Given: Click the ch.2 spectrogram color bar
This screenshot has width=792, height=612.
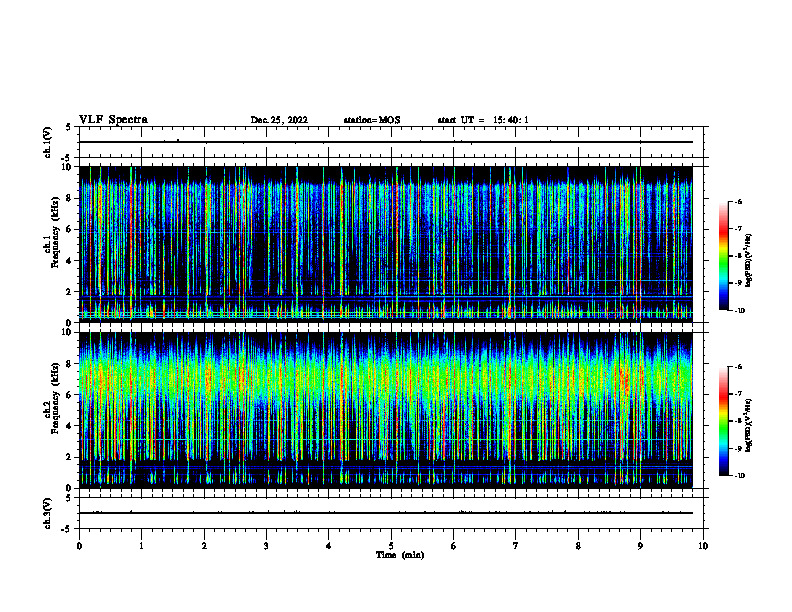Looking at the screenshot, I should (724, 421).
